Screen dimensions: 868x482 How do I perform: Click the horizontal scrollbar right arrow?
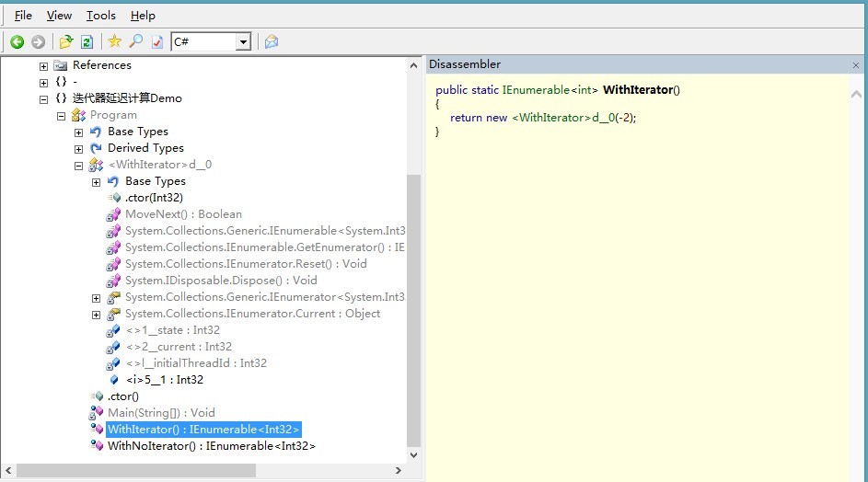click(x=398, y=470)
